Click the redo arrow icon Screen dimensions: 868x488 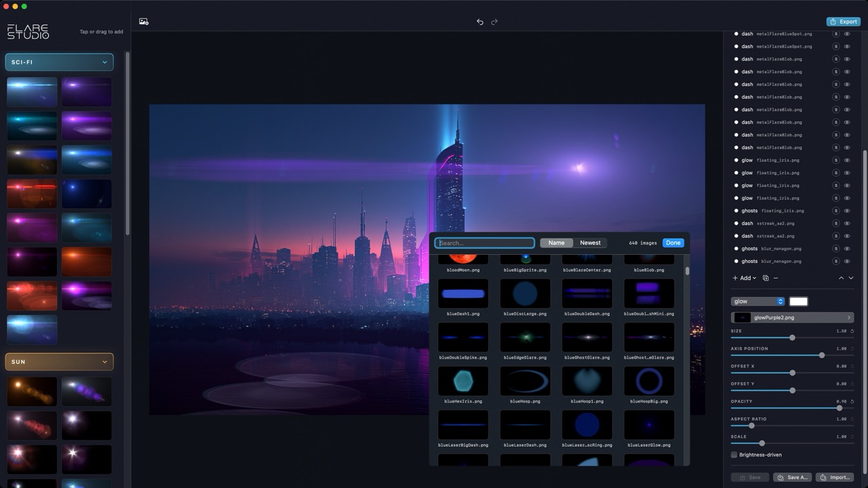point(494,22)
